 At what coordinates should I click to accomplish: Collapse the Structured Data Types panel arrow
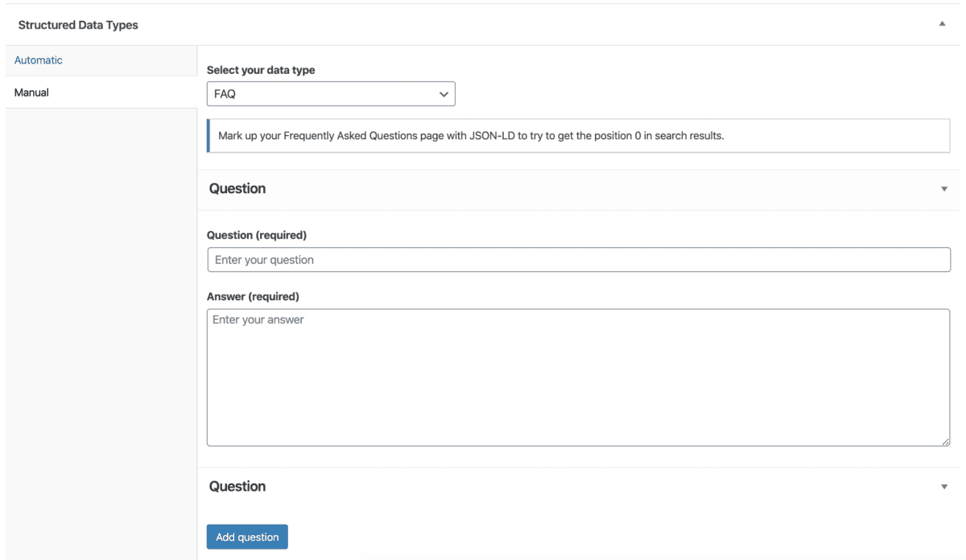click(942, 24)
